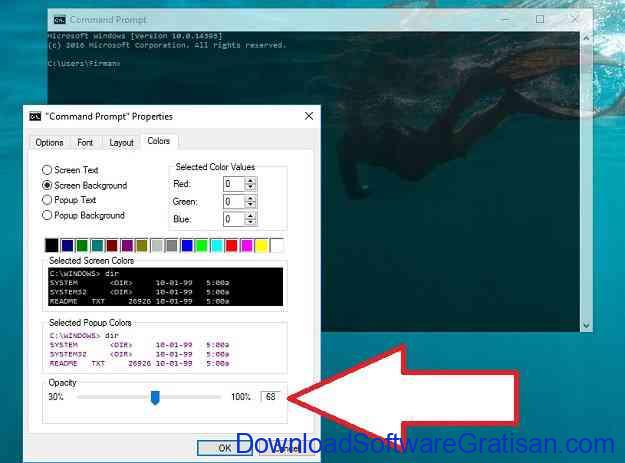Viewport: 625px width, 463px height.
Task: Pick the olive color swatch
Action: click(x=142, y=245)
